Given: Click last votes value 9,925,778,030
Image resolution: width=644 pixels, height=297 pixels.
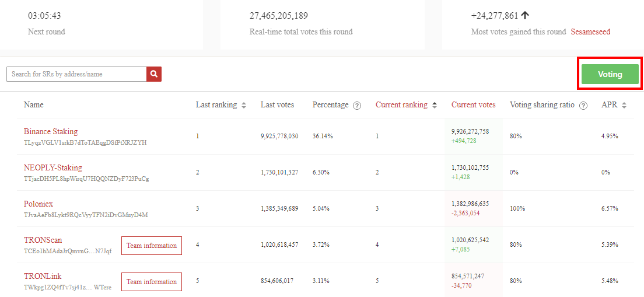Looking at the screenshot, I should [x=279, y=136].
